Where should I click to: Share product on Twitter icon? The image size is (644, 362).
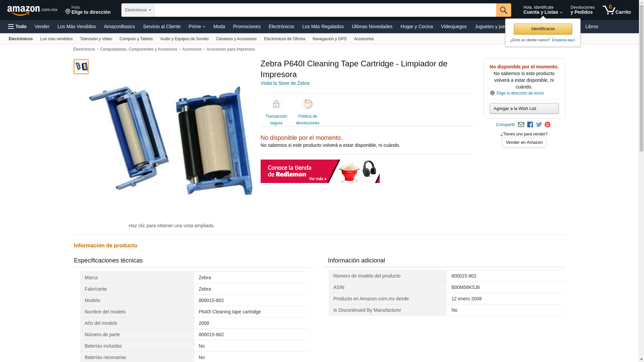(x=539, y=125)
